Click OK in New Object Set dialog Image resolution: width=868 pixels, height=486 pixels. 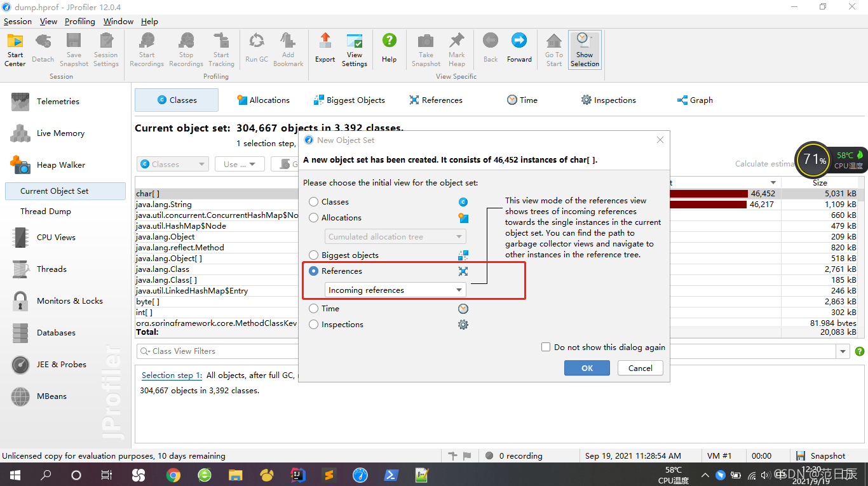(x=587, y=368)
